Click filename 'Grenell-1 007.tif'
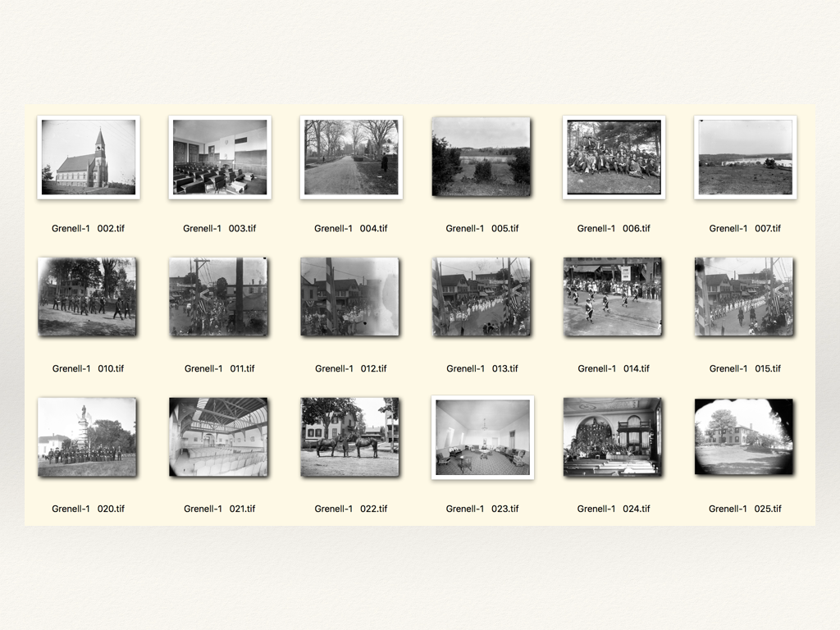Image resolution: width=840 pixels, height=630 pixels. 745,228
